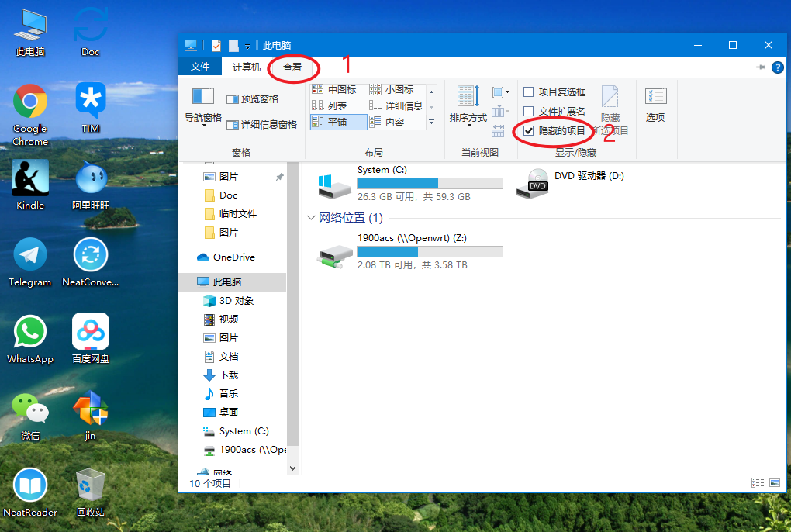The image size is (791, 532).
Task: Switch to the 查看 ribbon tab
Action: pos(292,67)
